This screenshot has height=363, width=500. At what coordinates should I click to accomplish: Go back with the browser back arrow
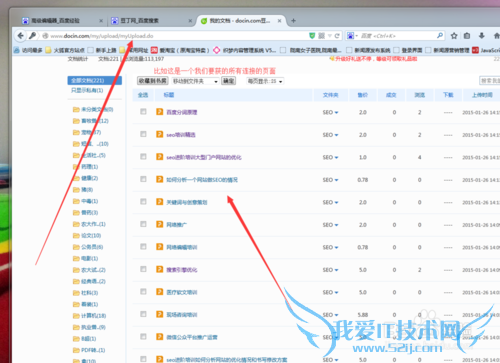21,36
